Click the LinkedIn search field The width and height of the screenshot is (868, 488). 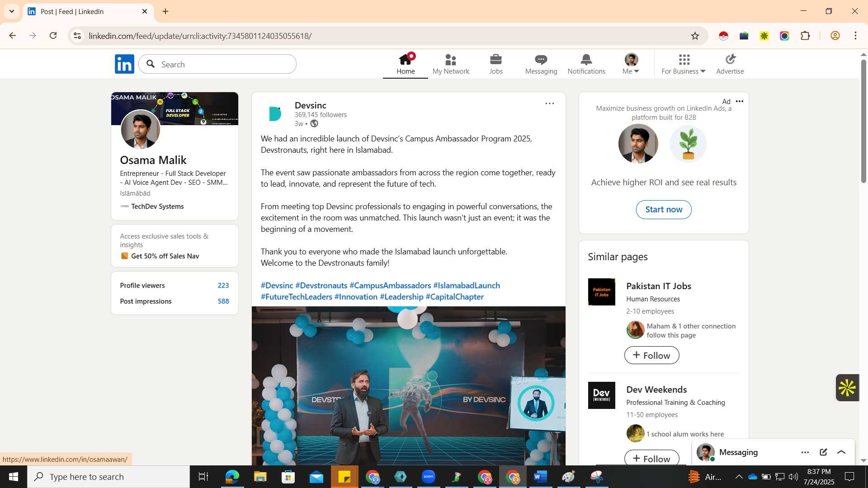pyautogui.click(x=217, y=64)
